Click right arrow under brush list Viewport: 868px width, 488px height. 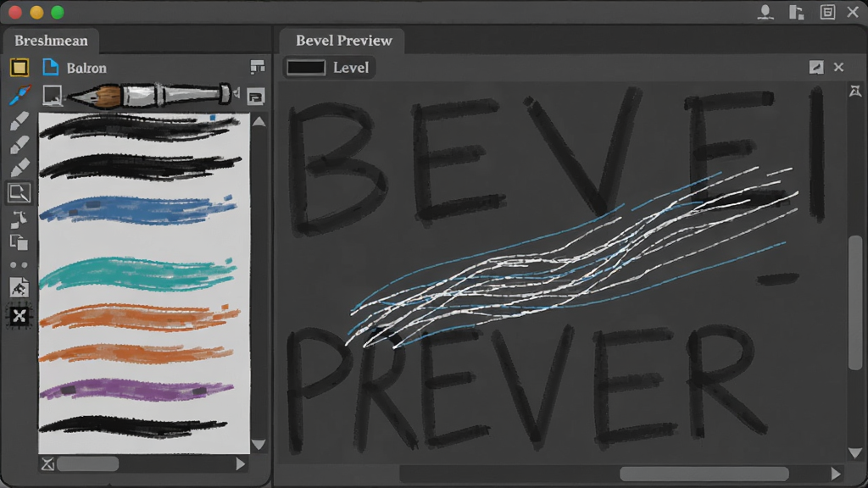coord(240,463)
